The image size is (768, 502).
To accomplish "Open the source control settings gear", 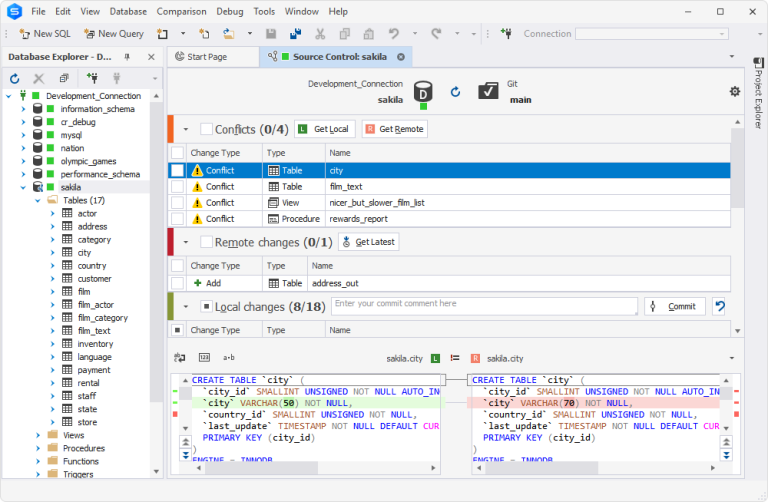I will (x=735, y=91).
